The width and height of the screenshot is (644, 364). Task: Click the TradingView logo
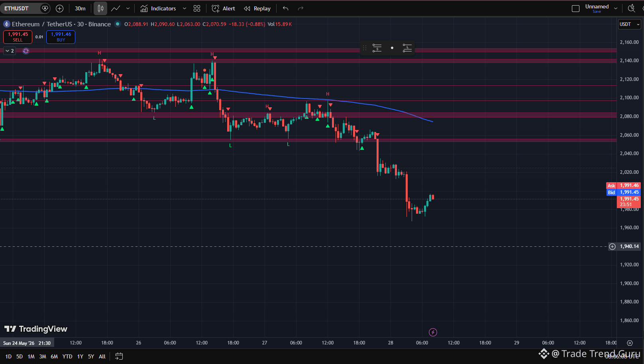coord(36,329)
